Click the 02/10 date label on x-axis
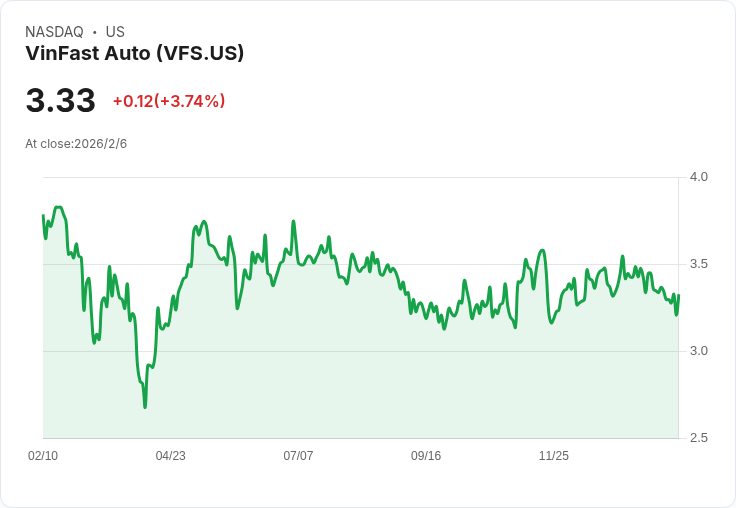This screenshot has width=736, height=508. (43, 455)
